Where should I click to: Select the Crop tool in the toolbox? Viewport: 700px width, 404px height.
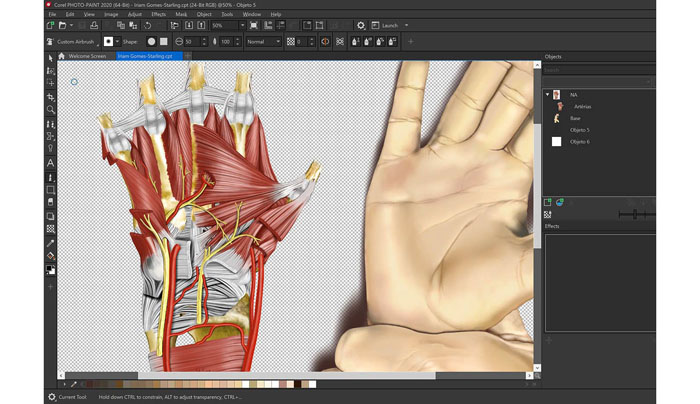click(x=51, y=97)
